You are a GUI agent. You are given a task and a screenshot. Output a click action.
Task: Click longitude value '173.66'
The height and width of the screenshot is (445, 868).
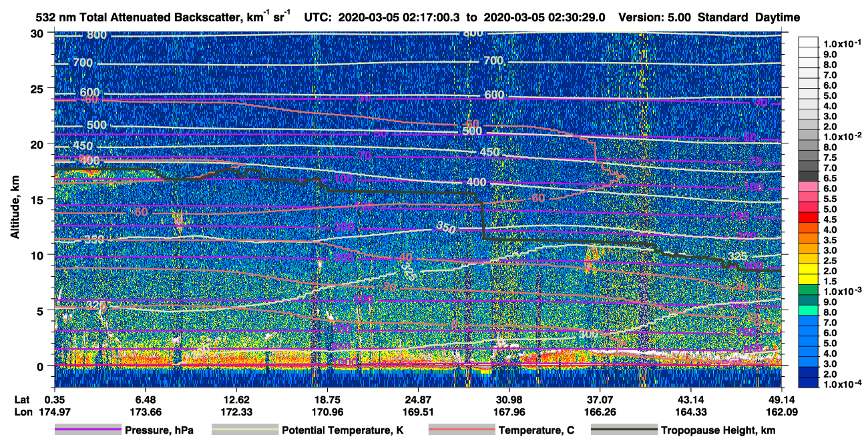(145, 412)
